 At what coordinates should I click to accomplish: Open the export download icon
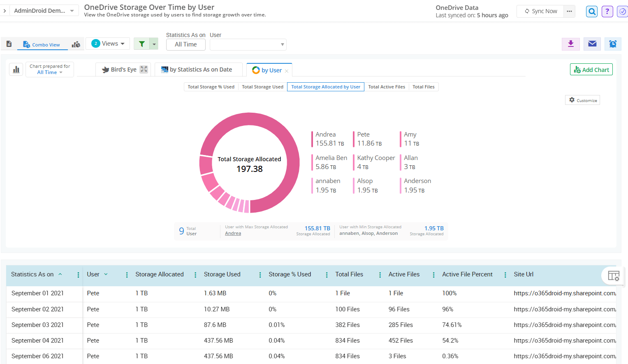tap(570, 44)
